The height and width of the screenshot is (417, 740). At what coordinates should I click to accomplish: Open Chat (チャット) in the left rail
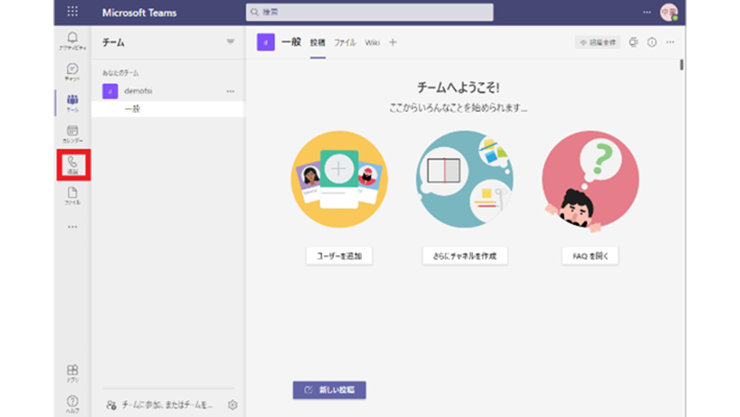[72, 72]
